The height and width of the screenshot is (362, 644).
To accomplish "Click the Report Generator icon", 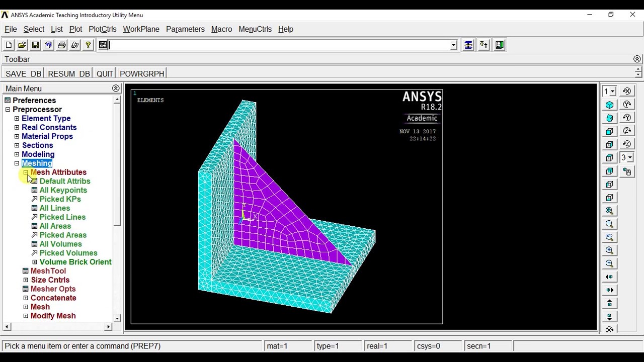I will click(x=75, y=45).
